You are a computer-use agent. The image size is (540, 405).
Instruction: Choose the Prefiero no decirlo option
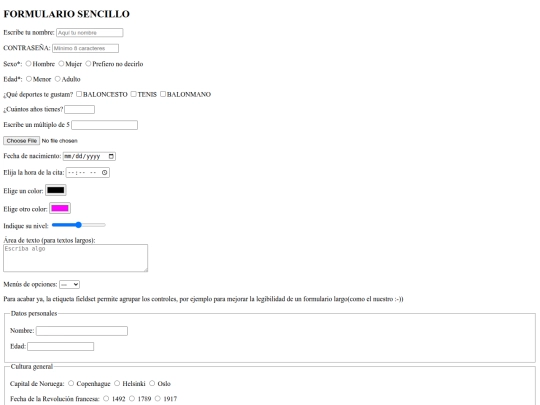pos(88,64)
